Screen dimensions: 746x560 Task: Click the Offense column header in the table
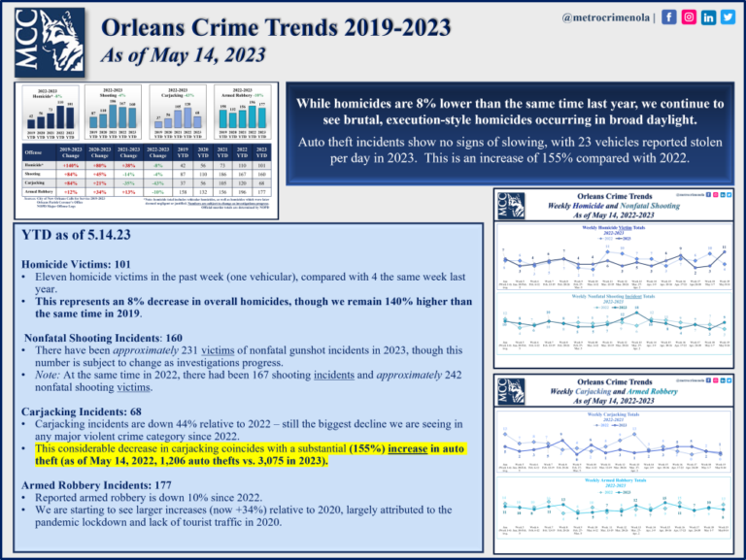pos(33,154)
